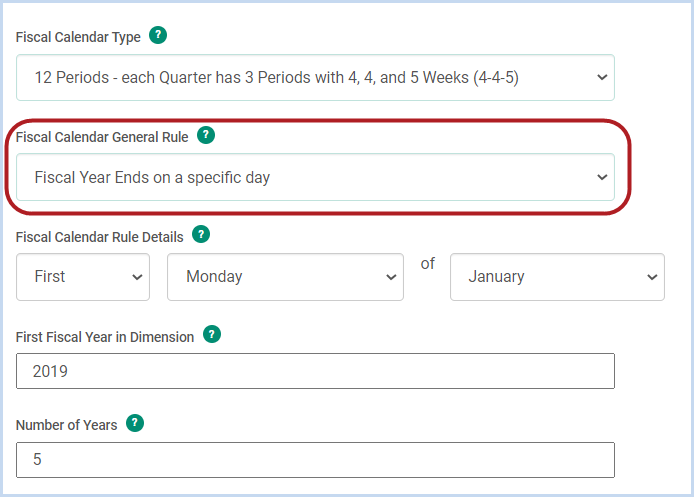The height and width of the screenshot is (497, 694).
Task: Click the 'Fiscal Calendar Rule Details' label
Action: coord(100,237)
